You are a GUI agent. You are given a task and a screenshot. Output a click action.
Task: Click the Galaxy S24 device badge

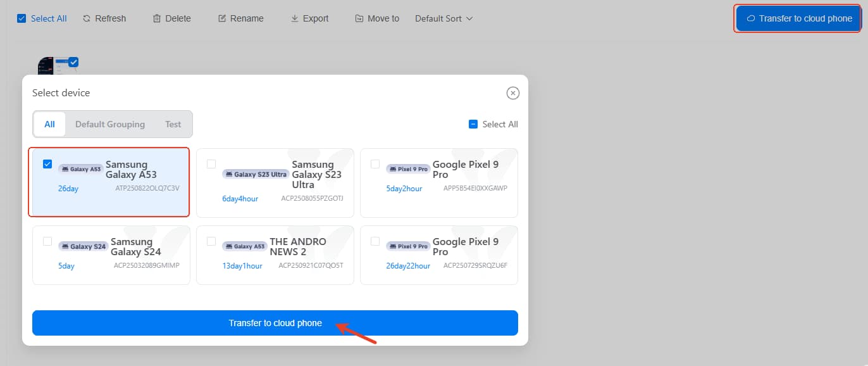[82, 246]
